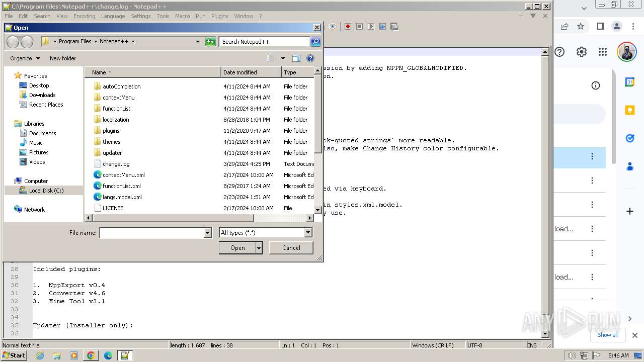Open Chrome profile icon
Image resolution: width=644 pixels, height=362 pixels.
(617, 26)
